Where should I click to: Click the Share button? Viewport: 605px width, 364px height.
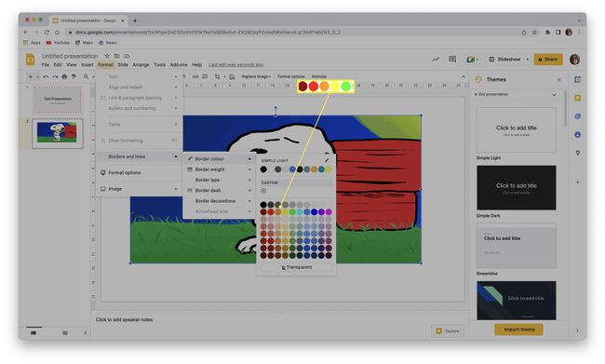click(548, 60)
